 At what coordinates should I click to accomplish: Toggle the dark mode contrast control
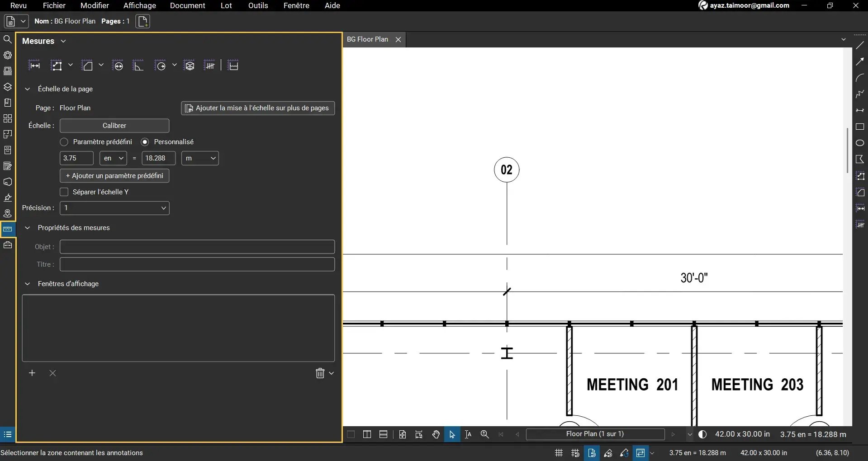[702, 434]
